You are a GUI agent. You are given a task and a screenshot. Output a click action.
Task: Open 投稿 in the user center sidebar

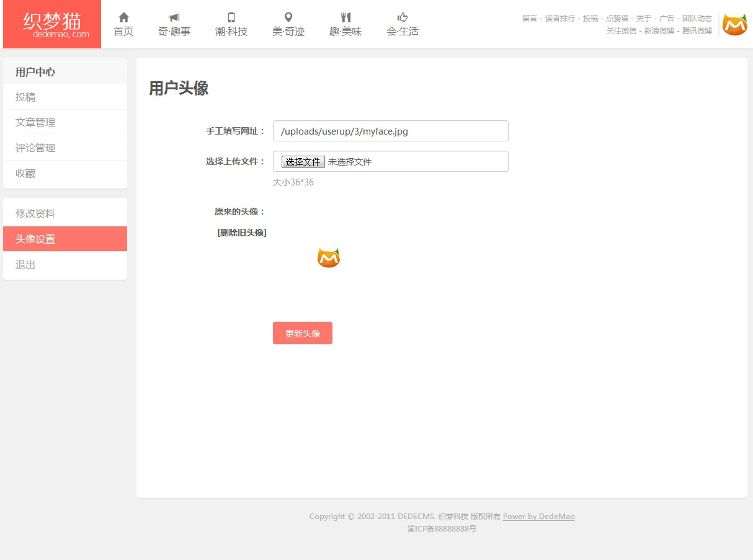(25, 97)
